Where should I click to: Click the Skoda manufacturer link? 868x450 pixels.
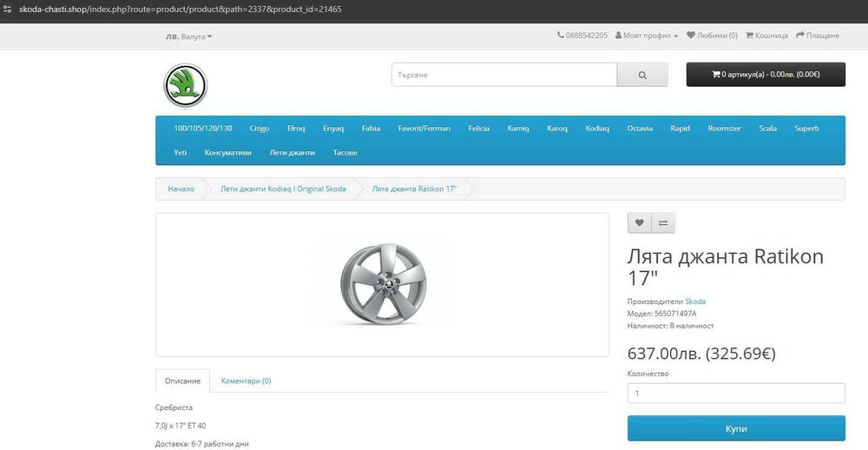[695, 301]
